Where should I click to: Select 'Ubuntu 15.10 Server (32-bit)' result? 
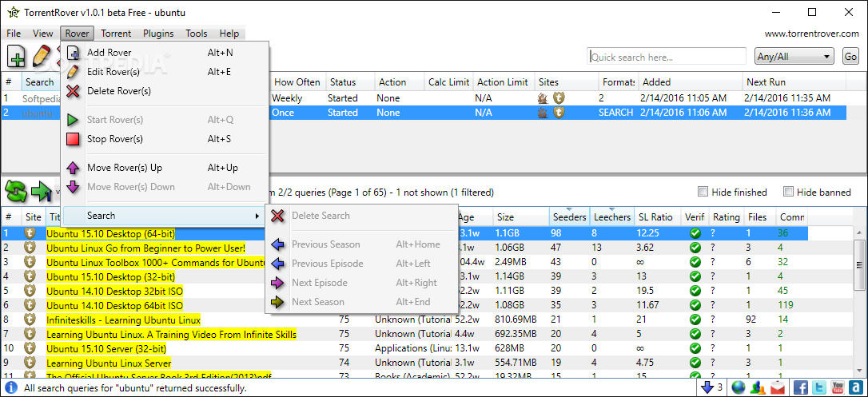click(106, 348)
